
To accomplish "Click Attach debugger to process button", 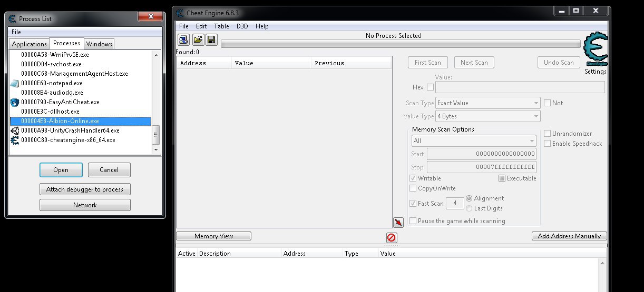I will pos(85,189).
